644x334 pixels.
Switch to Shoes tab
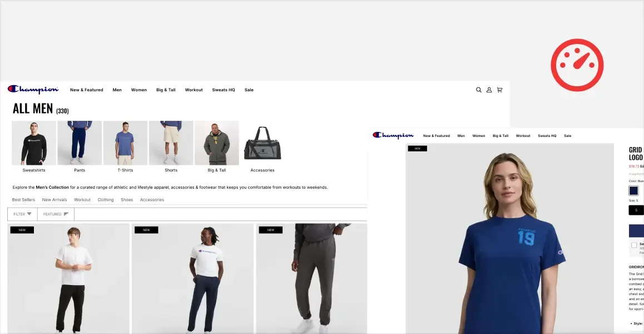click(127, 200)
